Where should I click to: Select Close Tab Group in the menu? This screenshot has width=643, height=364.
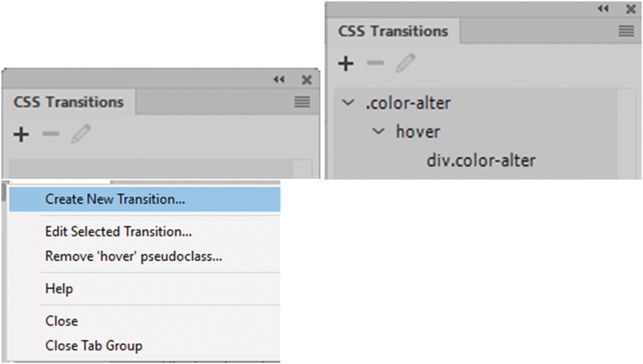pos(94,346)
